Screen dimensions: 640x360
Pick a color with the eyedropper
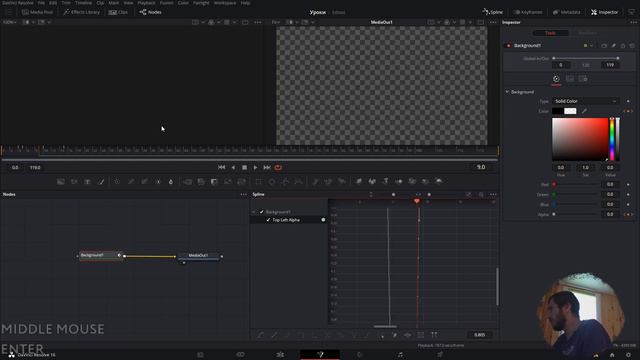(584, 111)
